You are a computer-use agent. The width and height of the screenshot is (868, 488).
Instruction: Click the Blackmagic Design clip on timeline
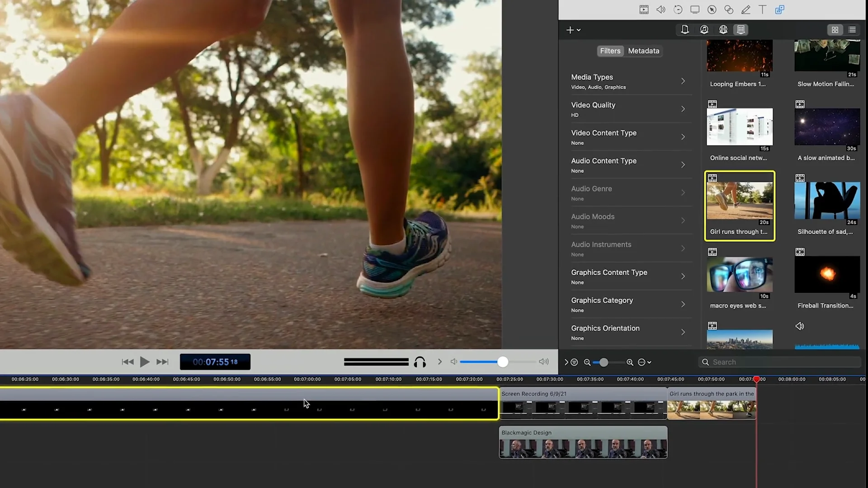pos(583,443)
